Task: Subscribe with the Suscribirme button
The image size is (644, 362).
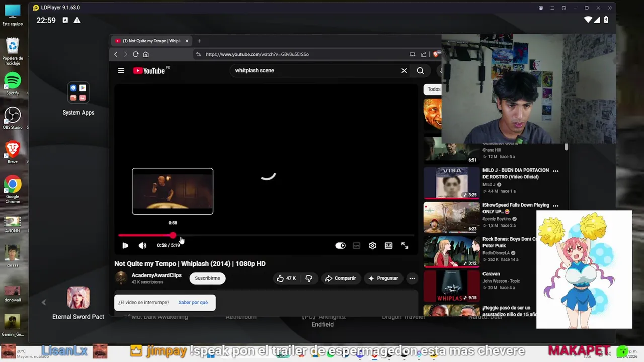Action: [x=208, y=278]
